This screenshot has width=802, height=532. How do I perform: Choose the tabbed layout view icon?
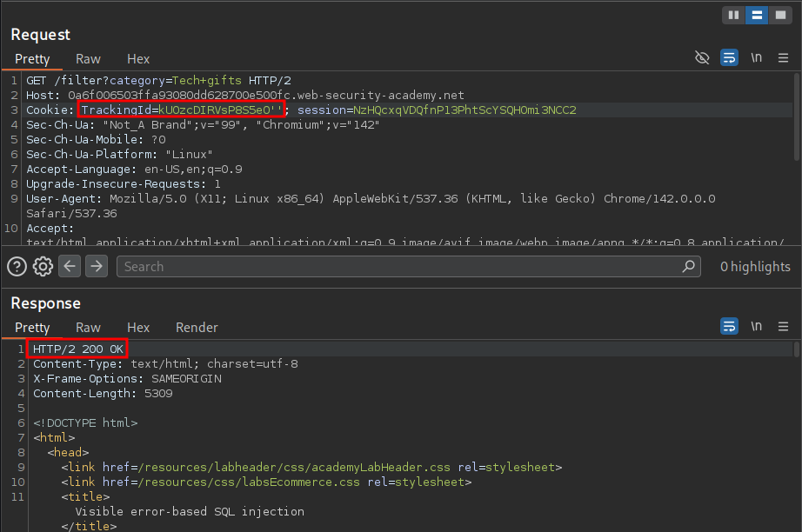[780, 15]
